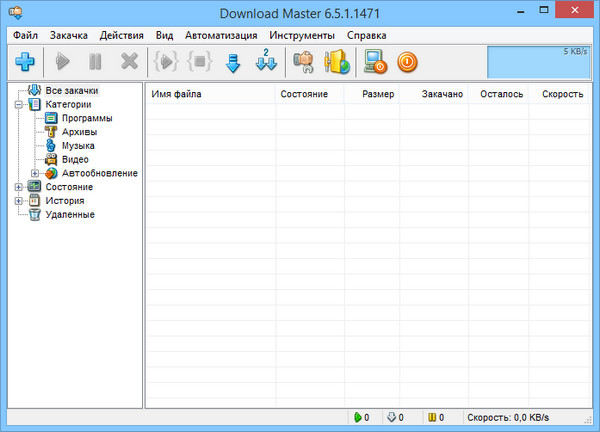Click the single blue down arrow icon
The image size is (600, 432).
[x=233, y=62]
